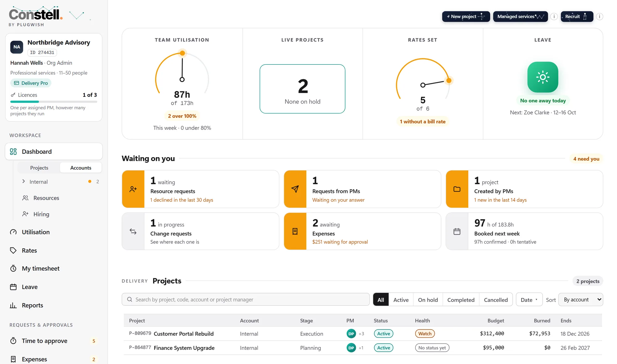Click the project search input field
Viewport: 617px width, 364px height.
pyautogui.click(x=246, y=299)
